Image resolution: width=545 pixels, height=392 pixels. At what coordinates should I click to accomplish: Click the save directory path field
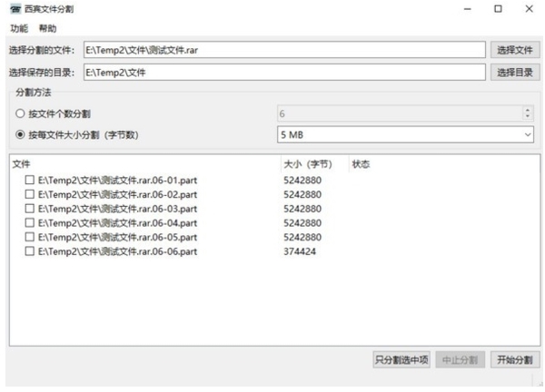coord(283,72)
